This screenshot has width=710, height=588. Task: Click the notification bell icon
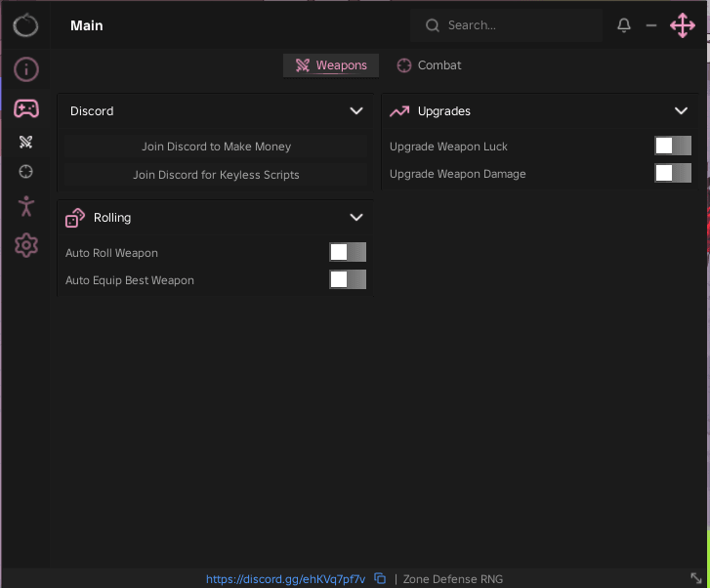(x=624, y=25)
